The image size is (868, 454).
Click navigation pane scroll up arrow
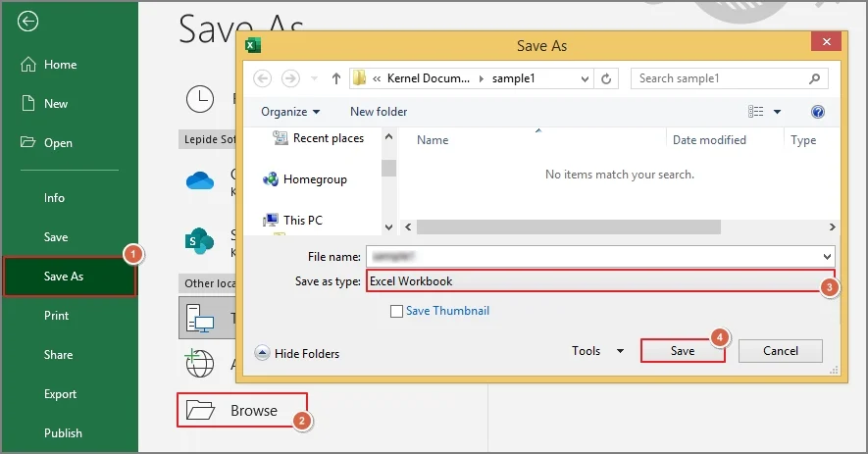click(x=388, y=136)
